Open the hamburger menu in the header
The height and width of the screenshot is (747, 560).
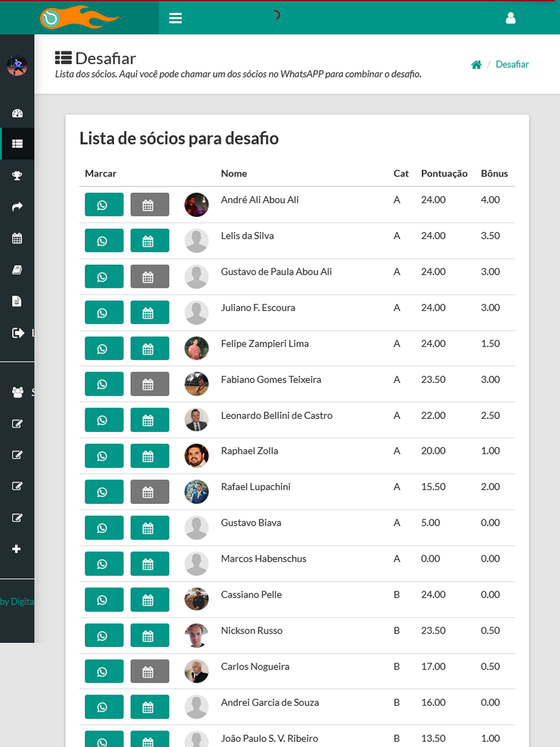pos(175,18)
